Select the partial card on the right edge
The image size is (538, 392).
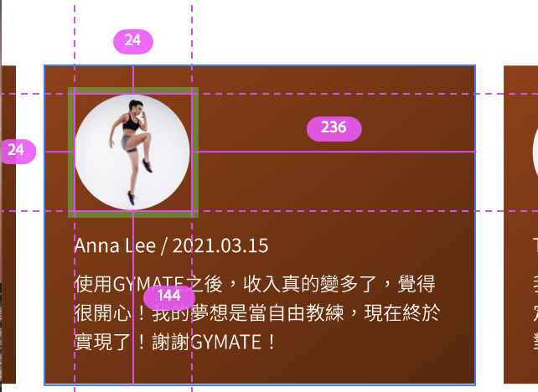tap(520, 224)
